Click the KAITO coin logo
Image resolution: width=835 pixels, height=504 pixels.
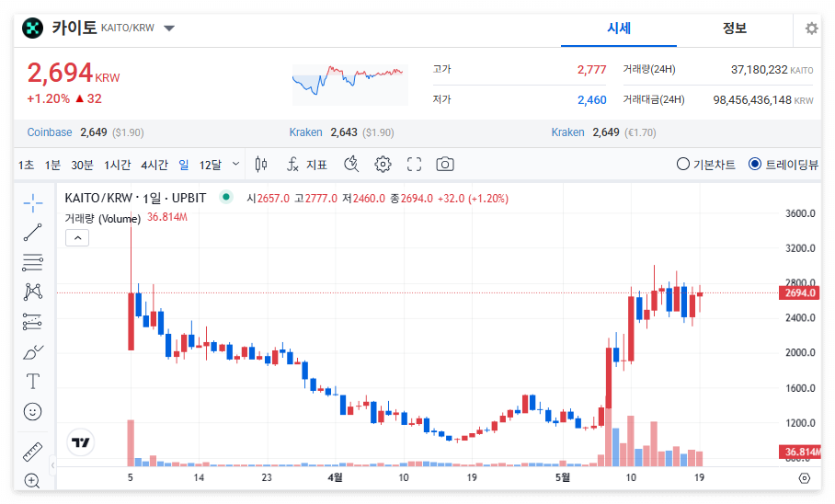coord(32,28)
